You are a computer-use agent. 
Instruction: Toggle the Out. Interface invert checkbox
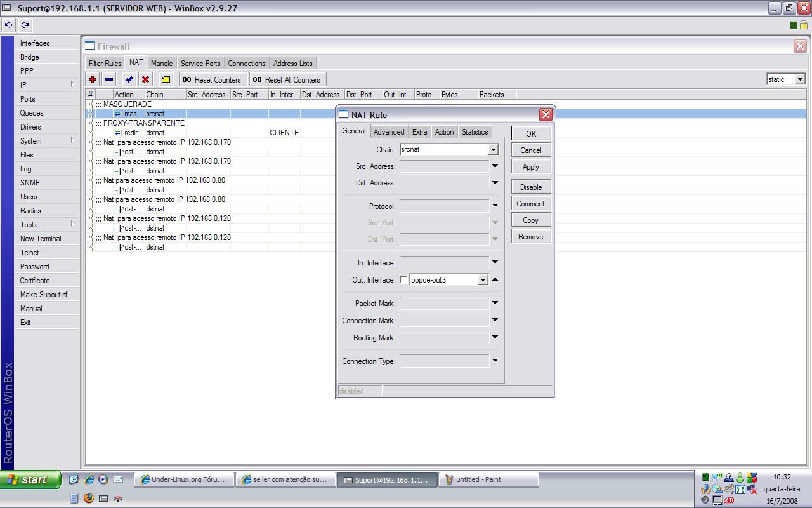pos(404,280)
